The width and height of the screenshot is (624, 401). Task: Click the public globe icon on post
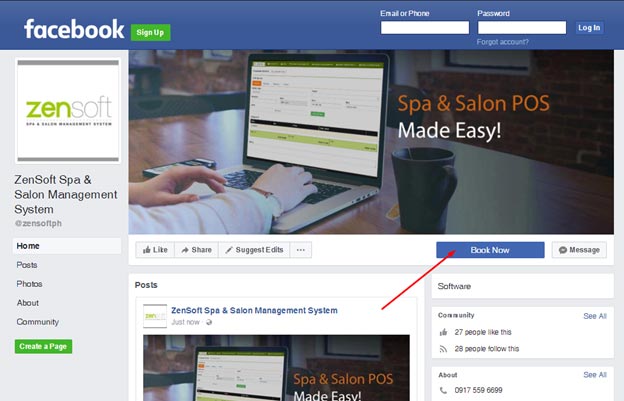209,322
